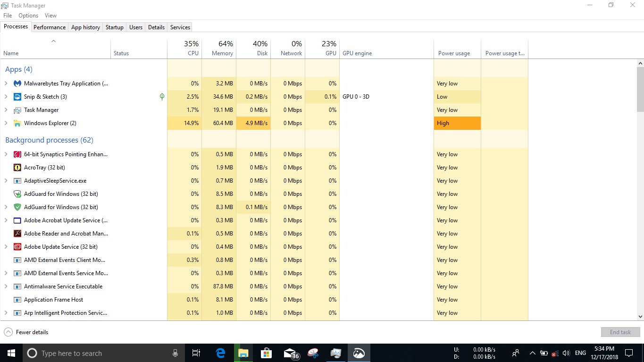Viewport: 644px width, 362px height.
Task: Expand the AMD External Events Service row
Action: click(6, 273)
